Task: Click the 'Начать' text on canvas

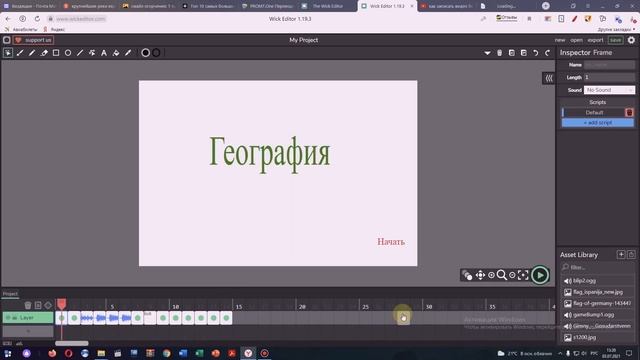Action: pos(391,242)
